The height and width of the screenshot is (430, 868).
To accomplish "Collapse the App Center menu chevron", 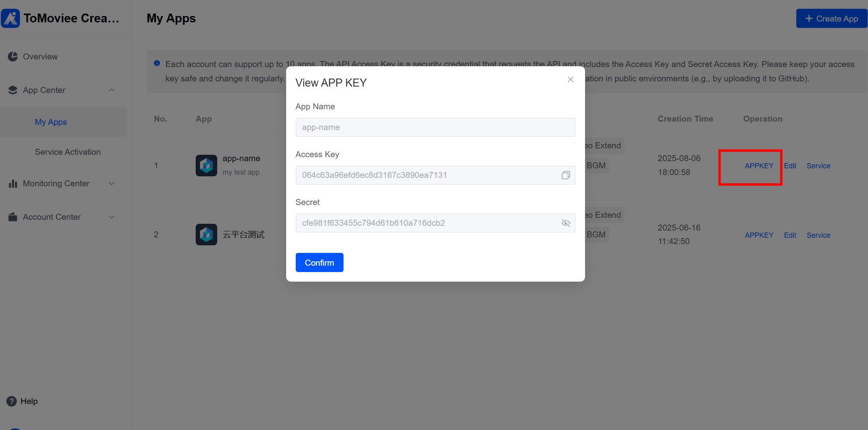I will pos(112,90).
